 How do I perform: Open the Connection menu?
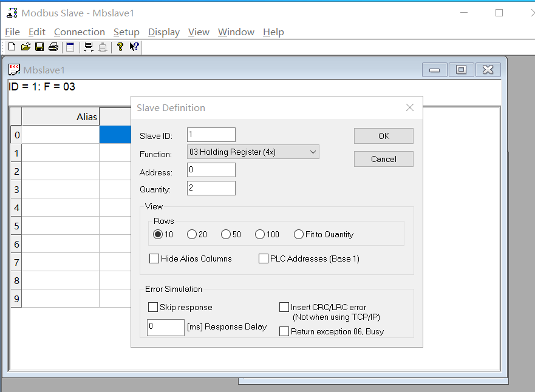[x=79, y=32]
